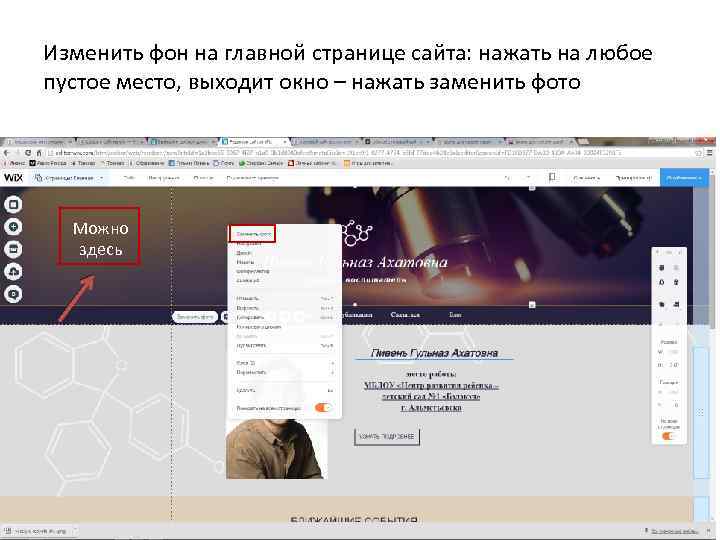
Task: Click the Сохранить save button
Action: point(586,178)
